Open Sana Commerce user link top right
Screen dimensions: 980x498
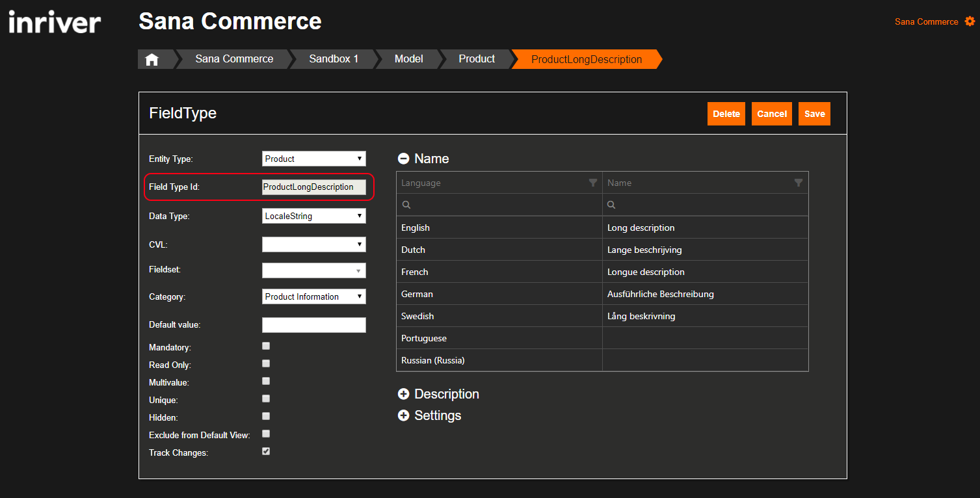(x=926, y=21)
